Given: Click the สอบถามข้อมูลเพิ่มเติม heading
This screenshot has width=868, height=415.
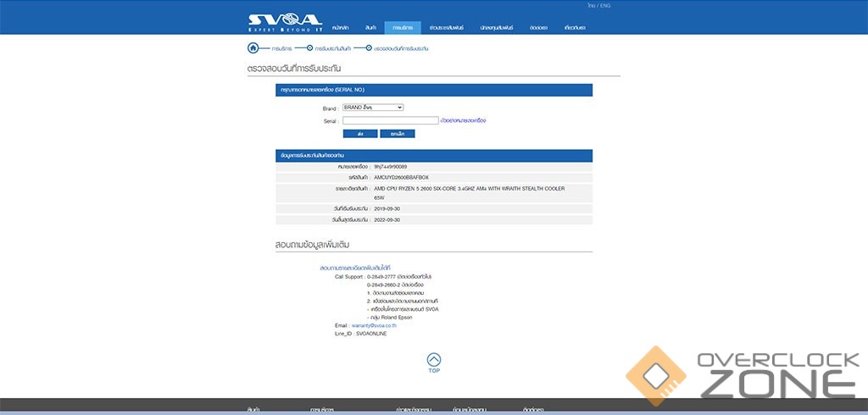Looking at the screenshot, I should (x=312, y=244).
